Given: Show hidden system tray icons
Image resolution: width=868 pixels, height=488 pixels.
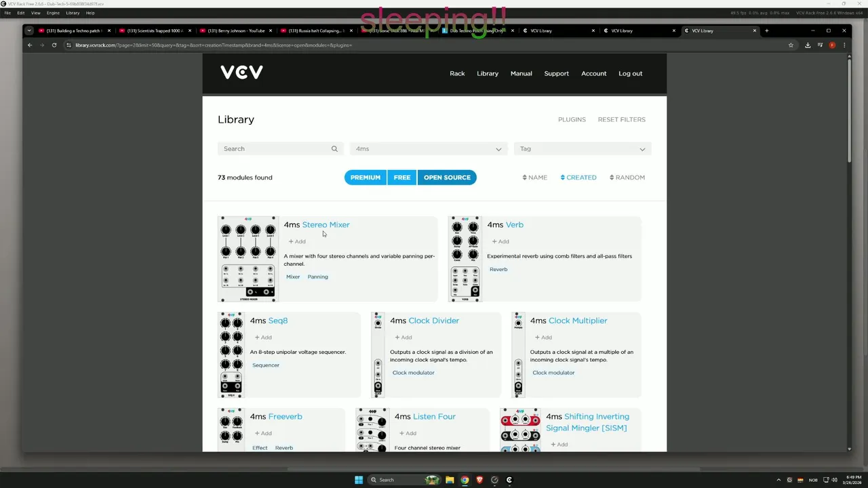Looking at the screenshot, I should click(x=779, y=480).
